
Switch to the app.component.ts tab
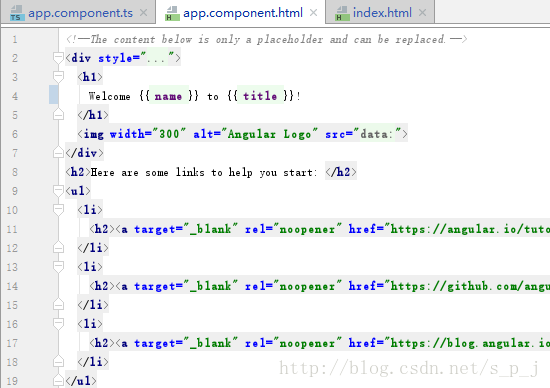pyautogui.click(x=78, y=13)
